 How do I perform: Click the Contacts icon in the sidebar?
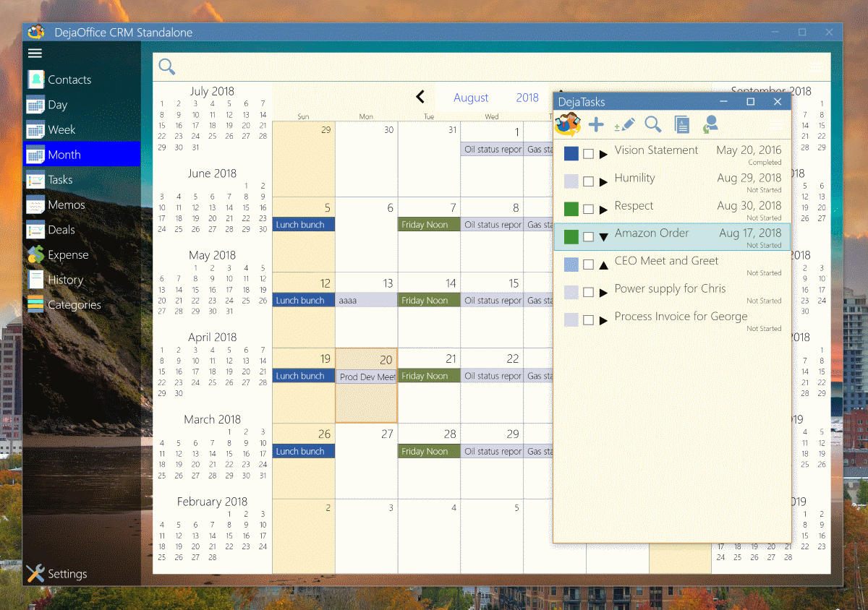(x=35, y=80)
